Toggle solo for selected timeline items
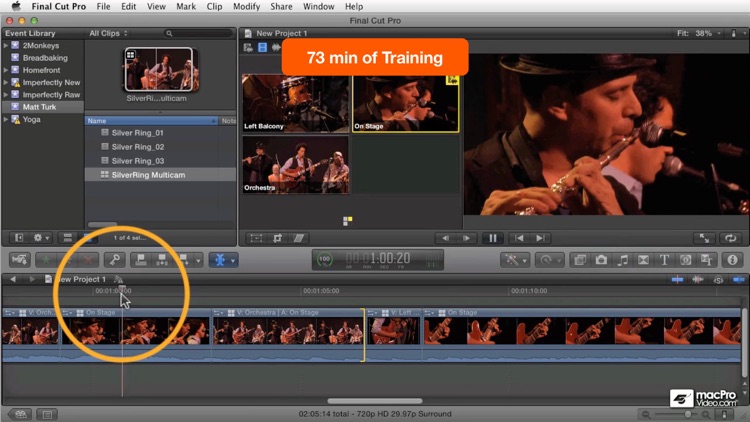This screenshot has width=750, height=422. (718, 279)
